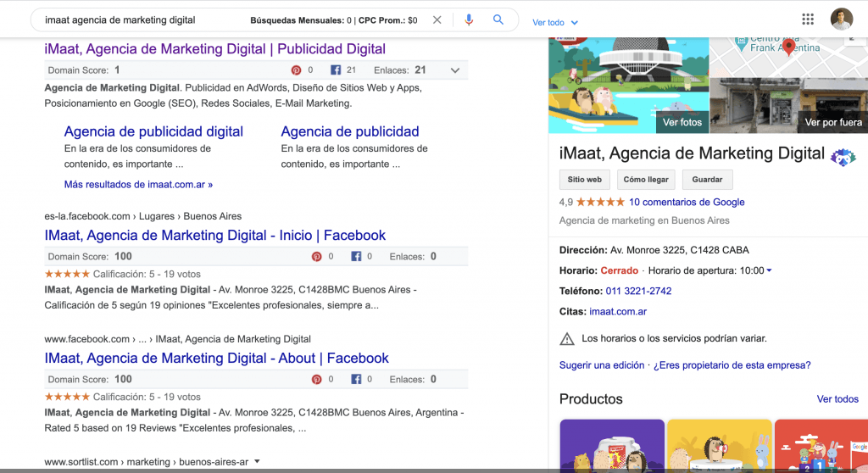Open Facebook 'Inicio' result for IMaat
This screenshot has height=473, width=868.
point(214,236)
